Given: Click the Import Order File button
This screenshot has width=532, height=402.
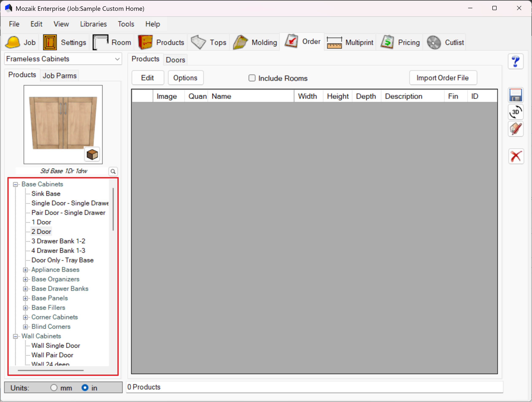Looking at the screenshot, I should pos(443,78).
